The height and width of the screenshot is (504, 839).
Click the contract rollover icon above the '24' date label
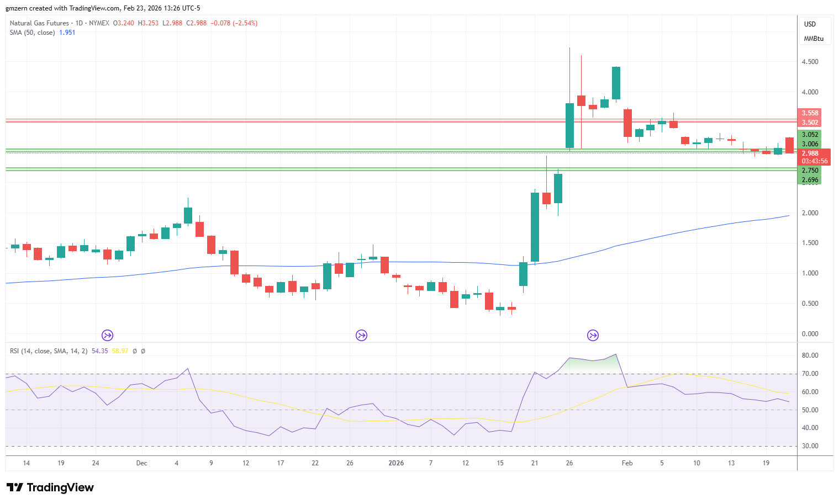pos(107,335)
